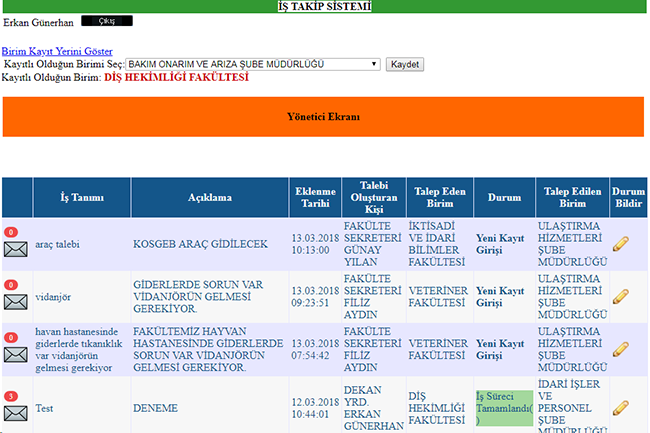Click the İŞ TAKİP SİSTEMİ title header
Screen dimensions: 650x433
point(324,7)
